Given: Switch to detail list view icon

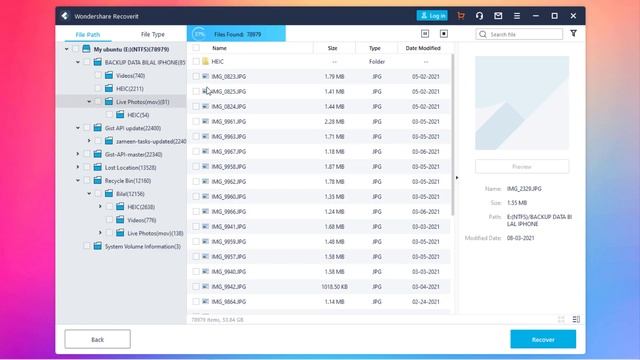Looking at the screenshot, I should 576,319.
